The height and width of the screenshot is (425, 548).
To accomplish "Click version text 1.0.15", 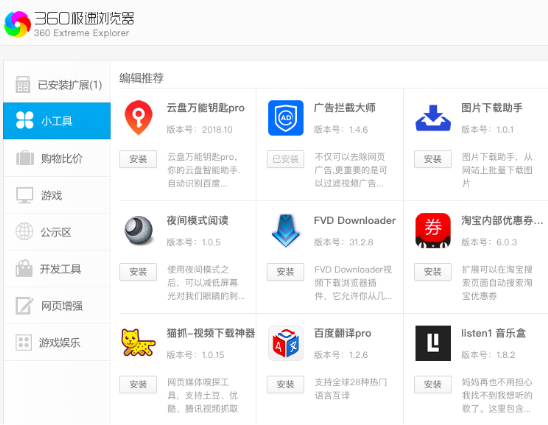I will point(213,355).
